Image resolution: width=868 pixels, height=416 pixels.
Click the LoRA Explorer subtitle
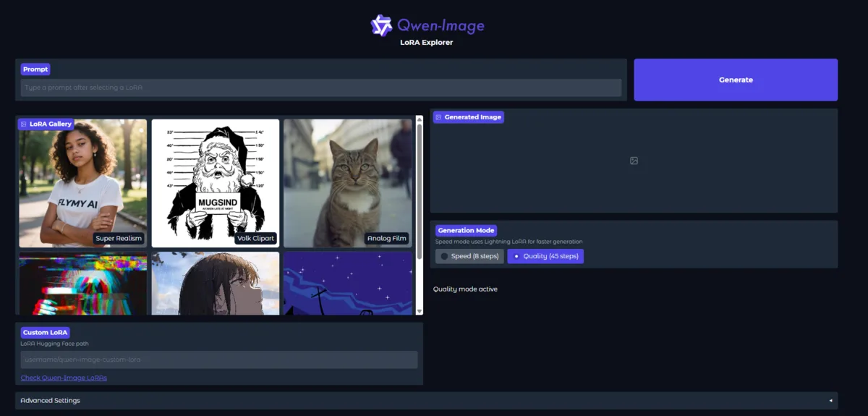427,43
